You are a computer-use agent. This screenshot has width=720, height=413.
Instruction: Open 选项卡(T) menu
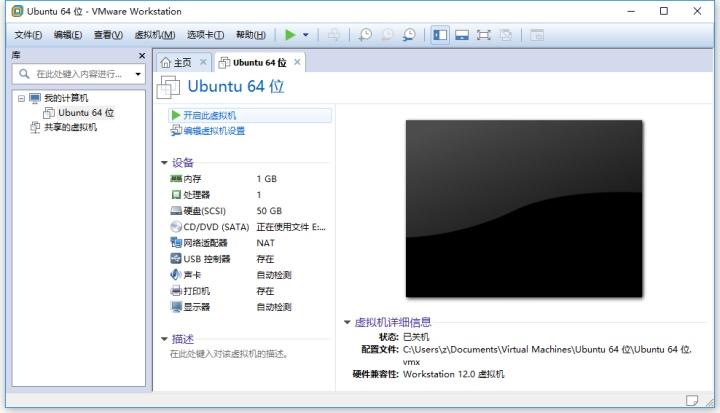(x=206, y=35)
